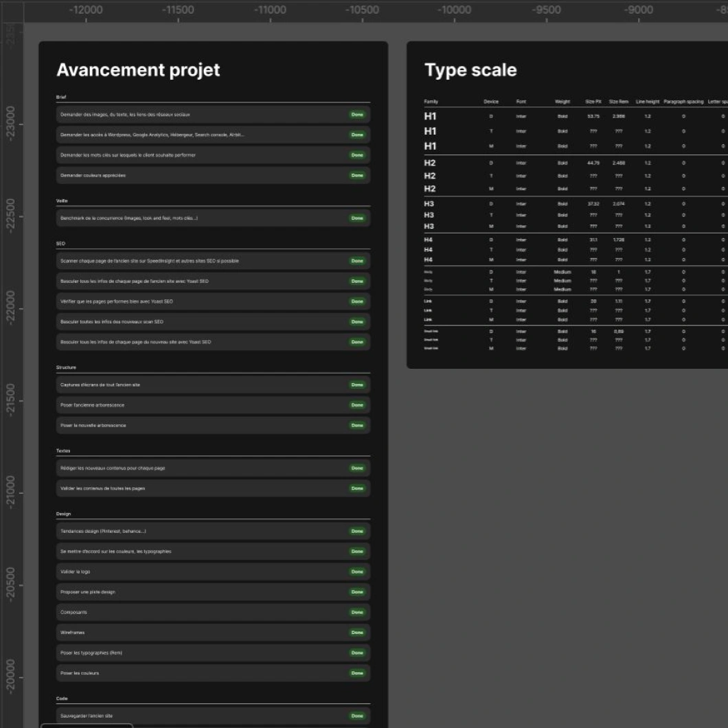
Task: Click the 'Line height' column header
Action: click(x=647, y=102)
